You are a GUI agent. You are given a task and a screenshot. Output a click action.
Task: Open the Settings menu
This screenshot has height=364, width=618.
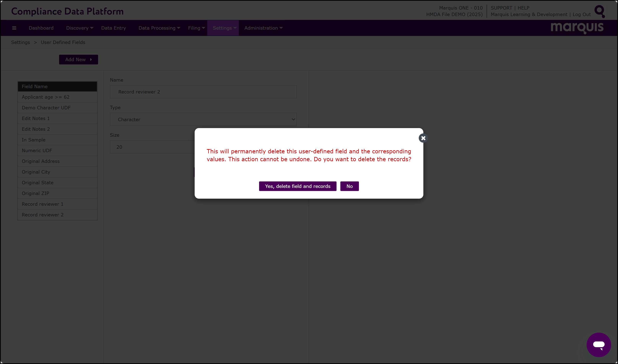tap(223, 28)
